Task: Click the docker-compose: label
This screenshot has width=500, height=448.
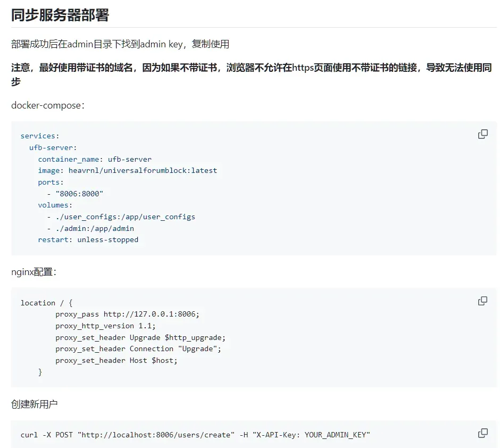Action: click(48, 105)
